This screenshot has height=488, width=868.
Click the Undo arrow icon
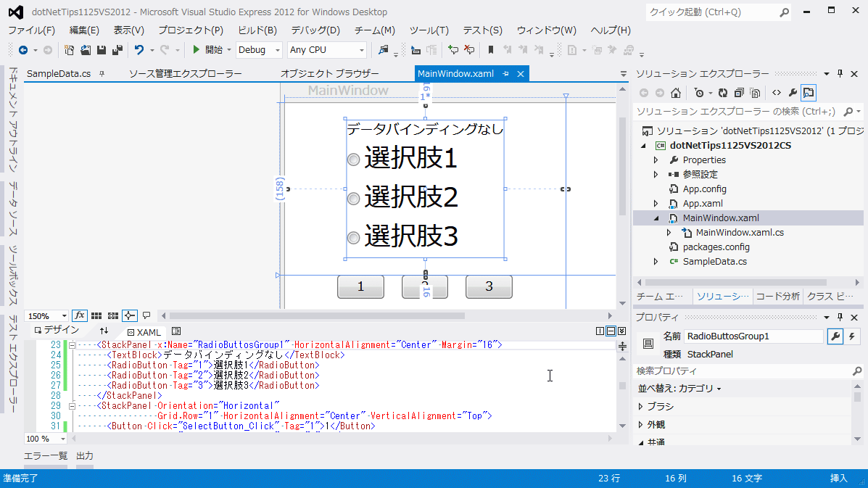pyautogui.click(x=139, y=50)
